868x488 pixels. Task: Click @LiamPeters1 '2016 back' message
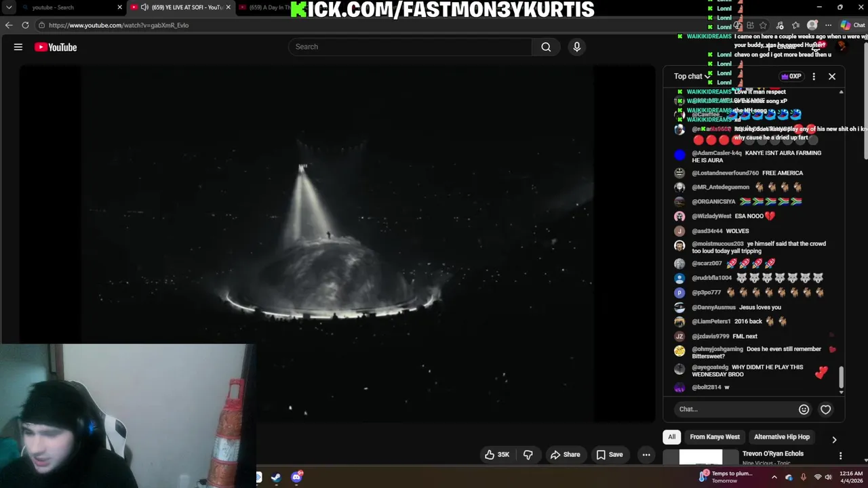pos(730,321)
